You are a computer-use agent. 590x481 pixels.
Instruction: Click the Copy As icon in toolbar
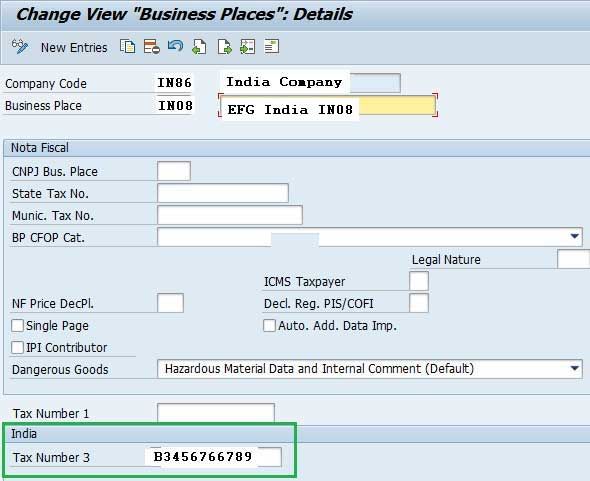coord(128,47)
